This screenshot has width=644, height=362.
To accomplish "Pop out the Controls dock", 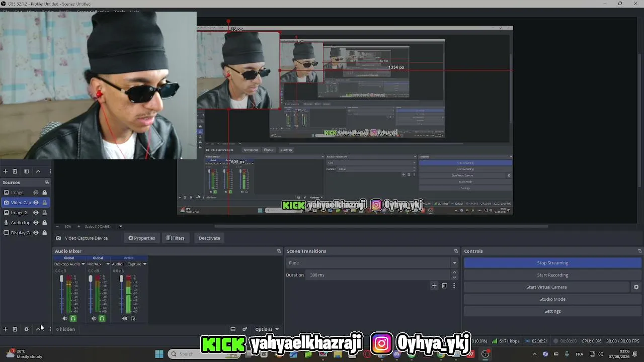I will tap(639, 251).
